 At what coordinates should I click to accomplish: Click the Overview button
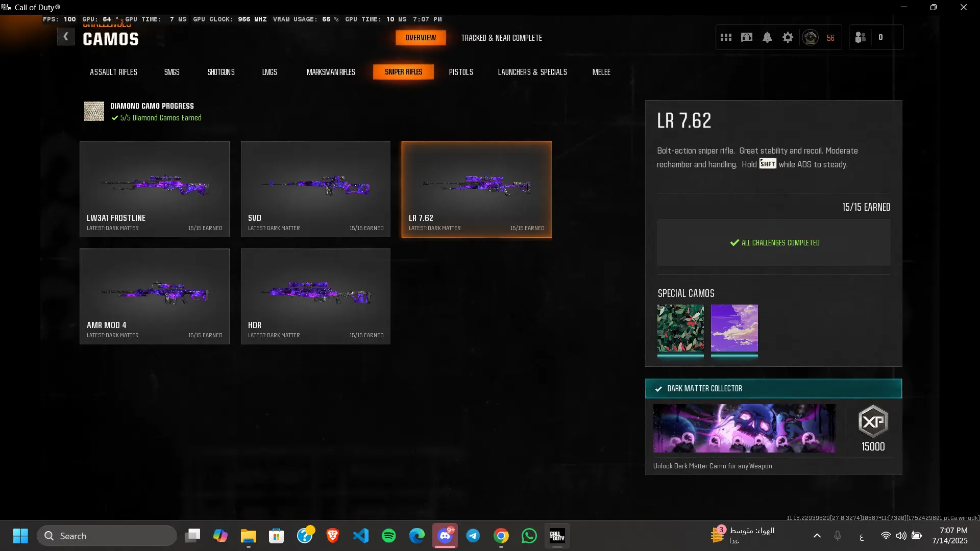click(421, 38)
